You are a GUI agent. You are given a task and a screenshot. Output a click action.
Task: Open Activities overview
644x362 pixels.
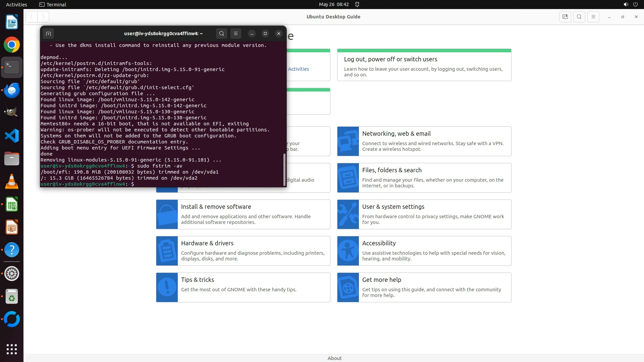tap(16, 4)
